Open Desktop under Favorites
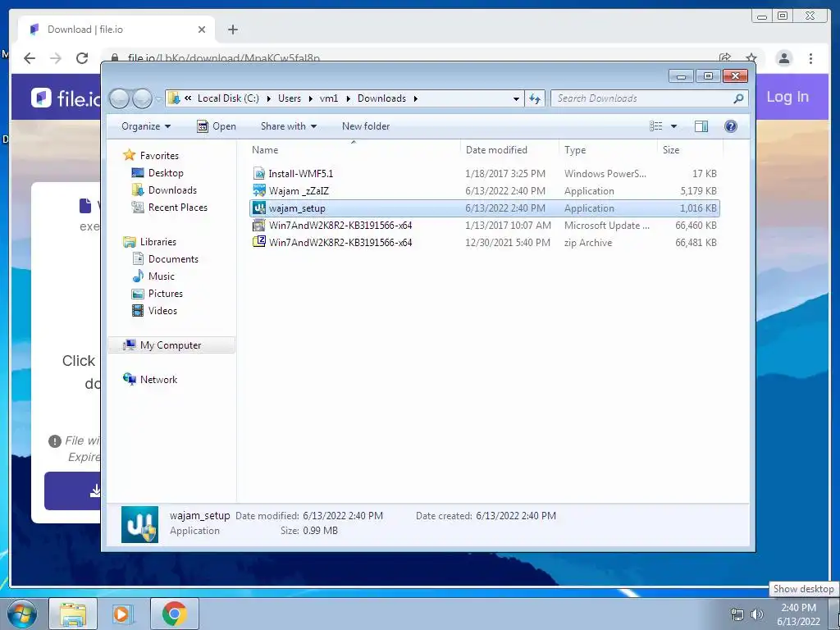This screenshot has height=630, width=840. click(157, 173)
